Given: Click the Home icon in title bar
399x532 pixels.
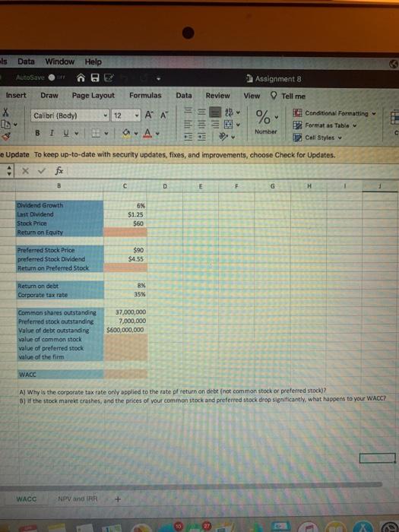Looking at the screenshot, I should [81, 78].
